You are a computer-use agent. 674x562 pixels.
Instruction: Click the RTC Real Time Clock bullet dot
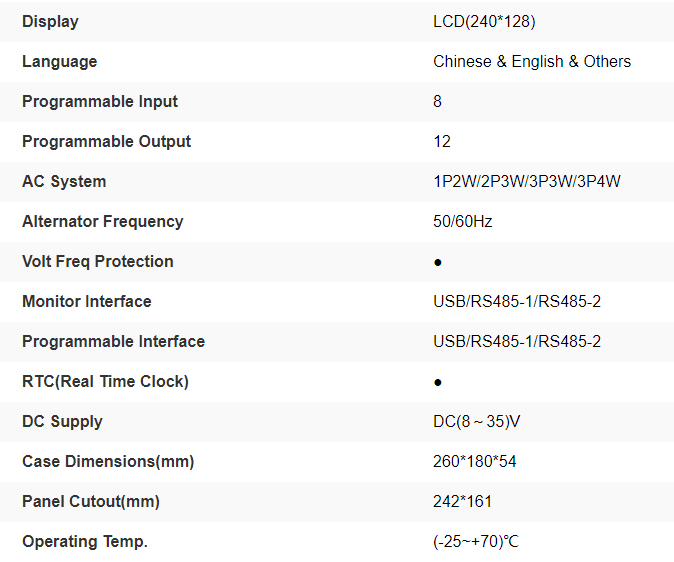click(x=438, y=382)
